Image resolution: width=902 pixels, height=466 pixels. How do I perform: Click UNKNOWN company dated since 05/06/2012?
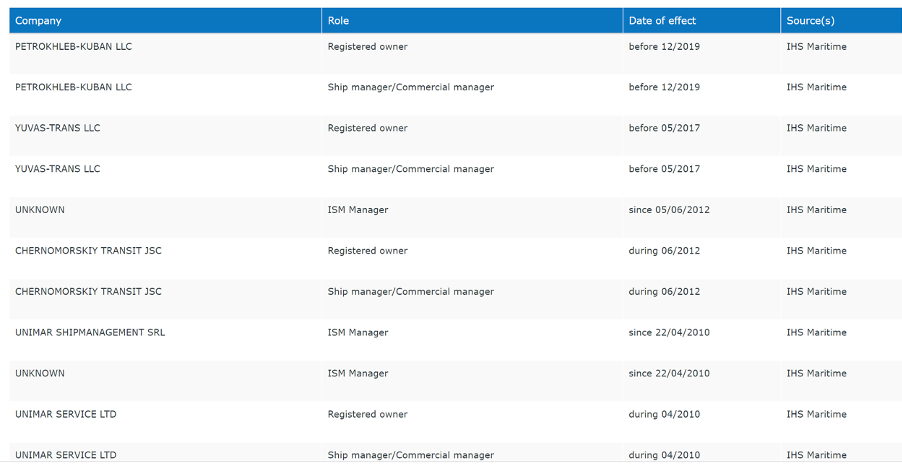(x=40, y=210)
